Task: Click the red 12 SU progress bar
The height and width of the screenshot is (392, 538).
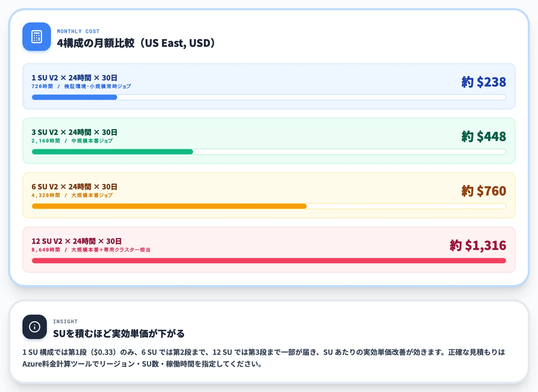Action: (269, 261)
